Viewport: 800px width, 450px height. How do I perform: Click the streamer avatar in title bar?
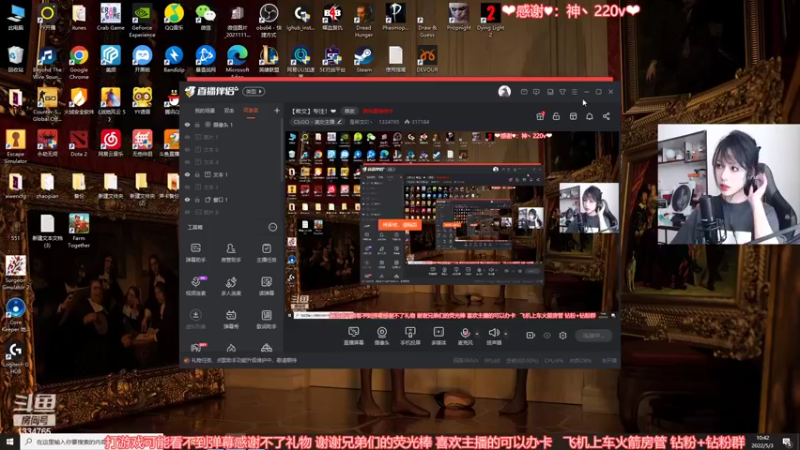504,92
